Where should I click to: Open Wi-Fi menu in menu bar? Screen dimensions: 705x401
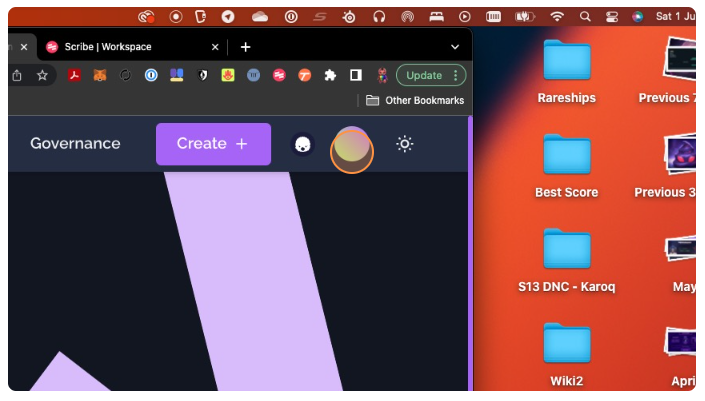click(x=557, y=17)
